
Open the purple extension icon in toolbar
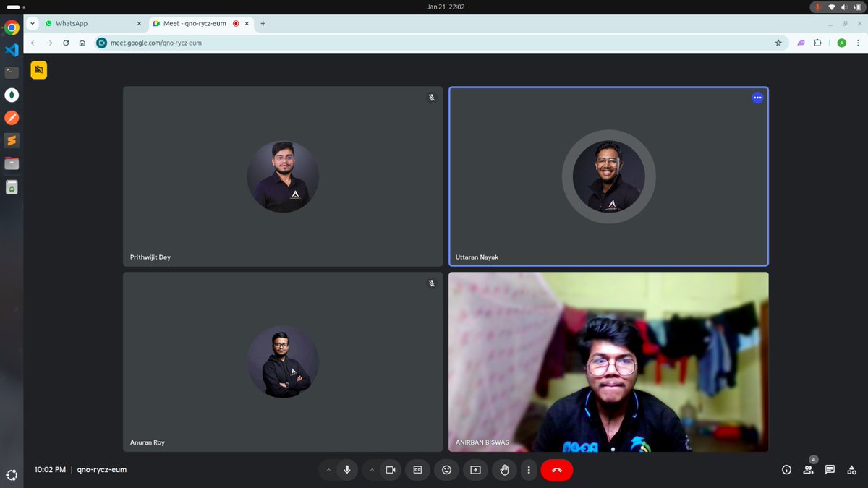pos(801,43)
